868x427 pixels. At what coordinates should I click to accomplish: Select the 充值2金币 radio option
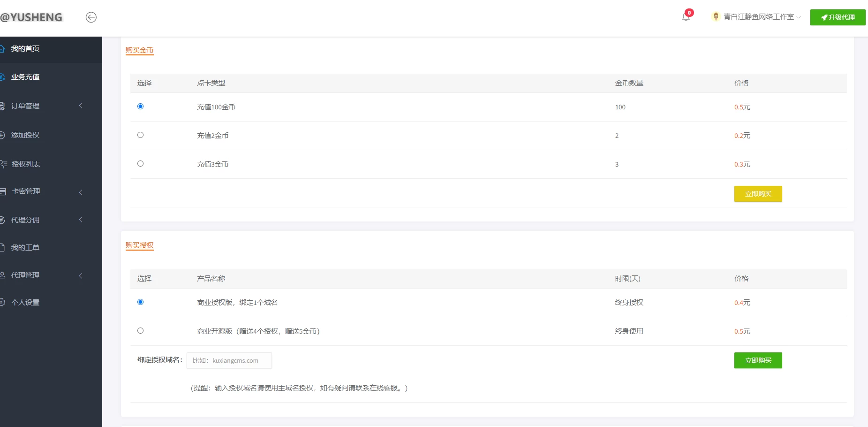140,135
